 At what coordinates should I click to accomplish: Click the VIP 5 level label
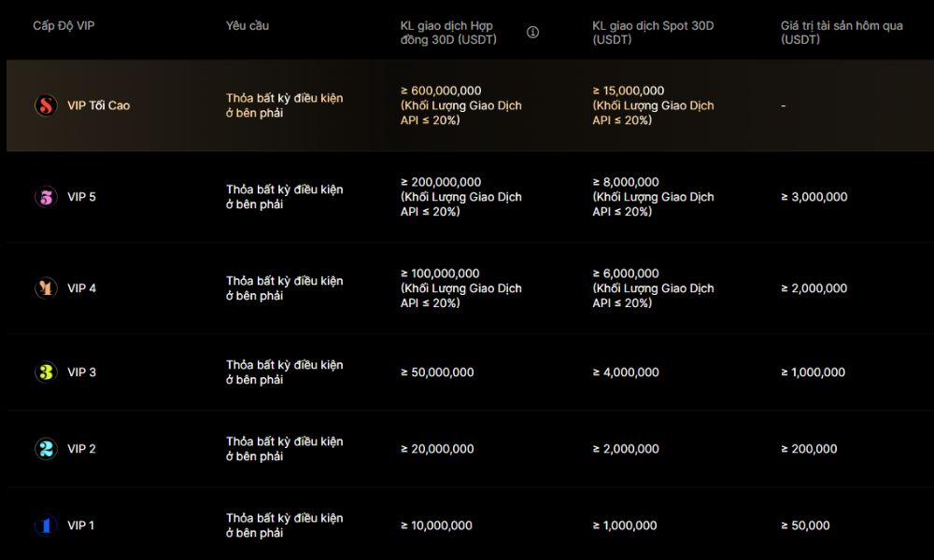(81, 197)
